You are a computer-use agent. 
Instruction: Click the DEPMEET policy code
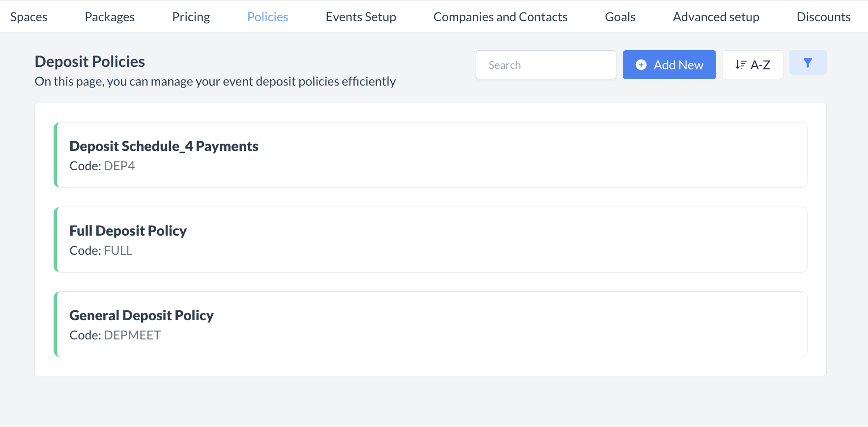tap(132, 335)
